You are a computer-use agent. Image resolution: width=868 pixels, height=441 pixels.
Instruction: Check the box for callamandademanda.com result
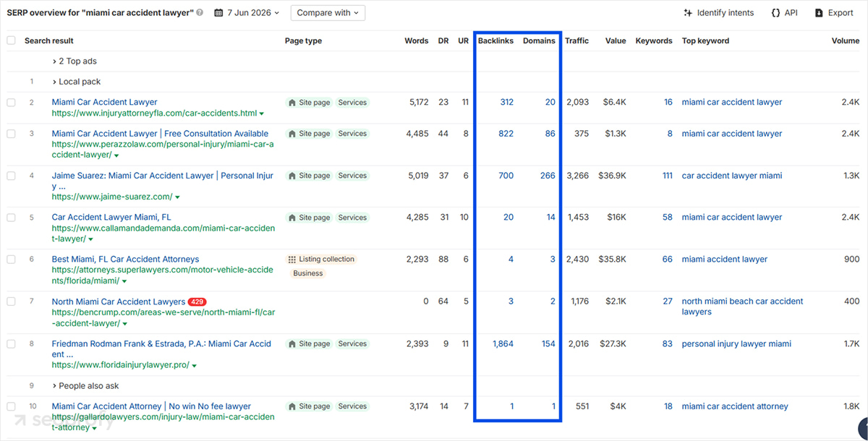[x=11, y=218]
